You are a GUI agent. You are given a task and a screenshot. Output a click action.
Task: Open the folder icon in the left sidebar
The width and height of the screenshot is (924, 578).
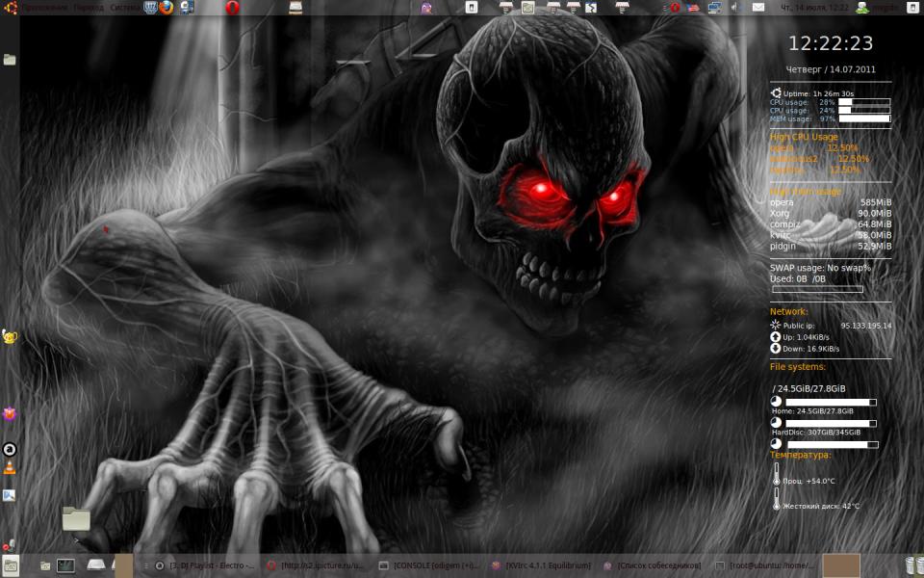tap(10, 60)
